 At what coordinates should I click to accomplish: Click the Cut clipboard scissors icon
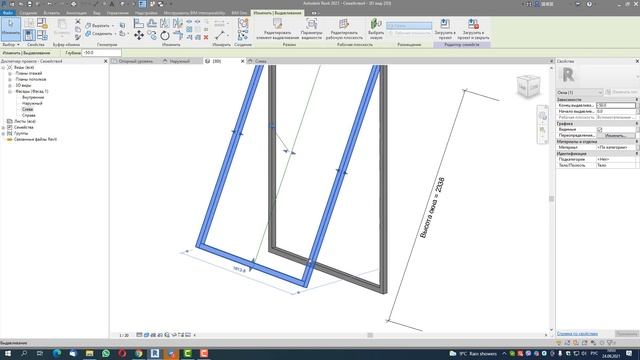pos(78,22)
